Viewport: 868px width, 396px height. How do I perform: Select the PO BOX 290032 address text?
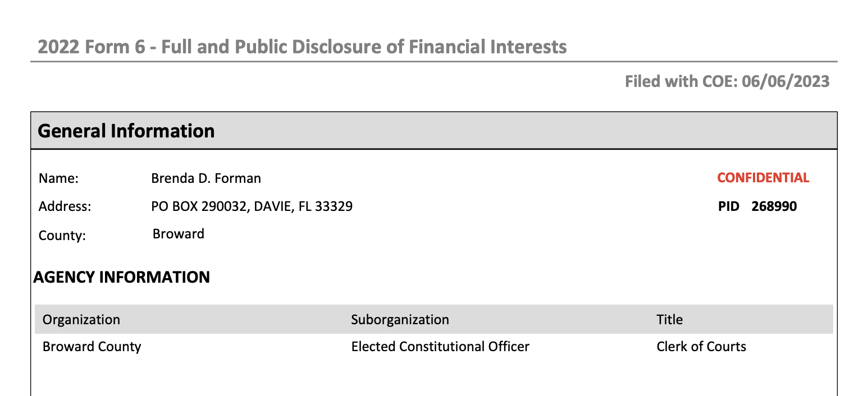252,206
